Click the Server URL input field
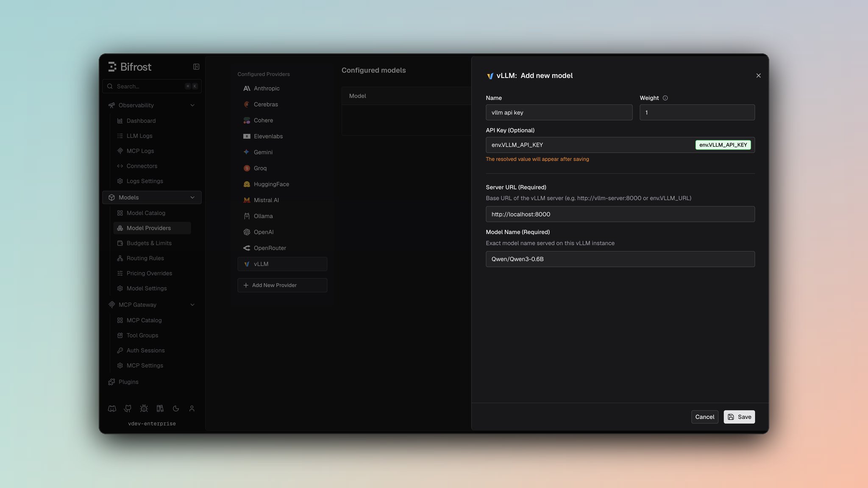Screen dimensions: 868x488 pyautogui.click(x=620, y=214)
